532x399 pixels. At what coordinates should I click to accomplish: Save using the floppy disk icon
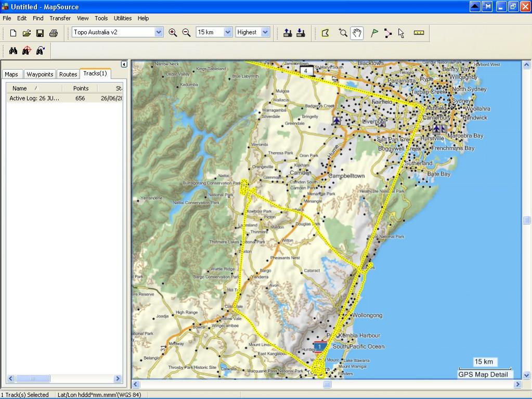40,33
